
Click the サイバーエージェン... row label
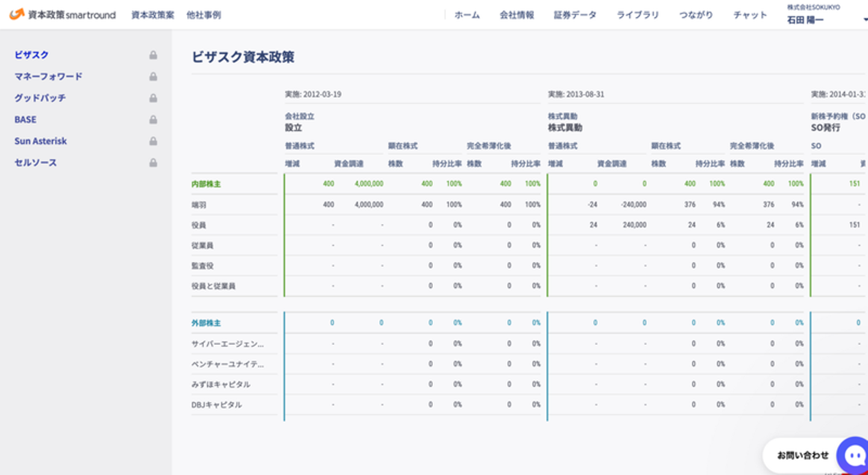coord(228,344)
